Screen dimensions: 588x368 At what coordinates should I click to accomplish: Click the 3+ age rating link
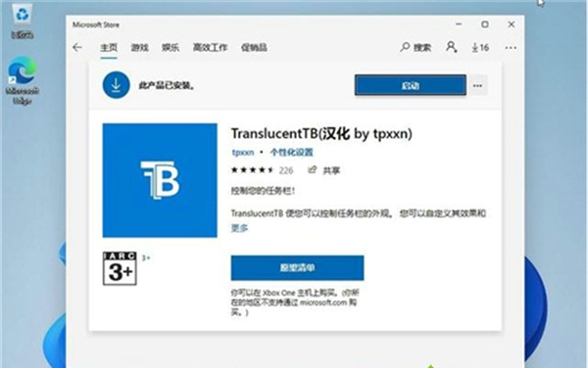coord(146,257)
